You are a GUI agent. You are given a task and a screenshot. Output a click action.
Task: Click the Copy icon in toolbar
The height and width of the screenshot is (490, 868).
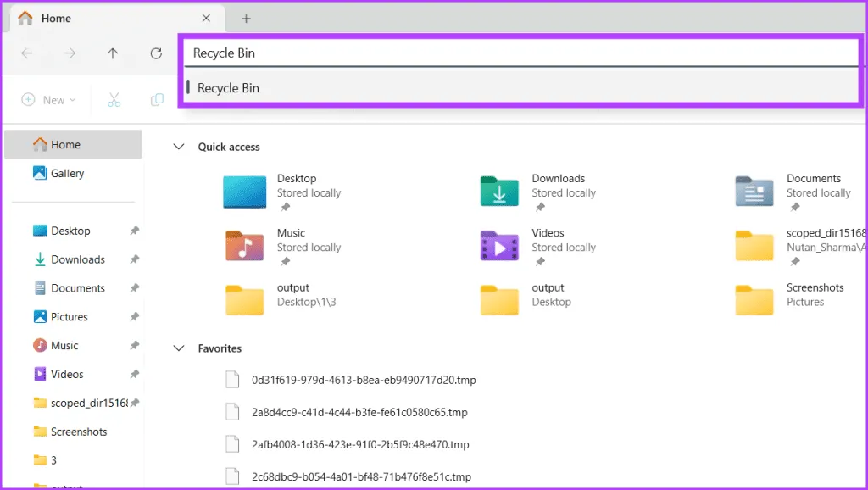pos(157,100)
